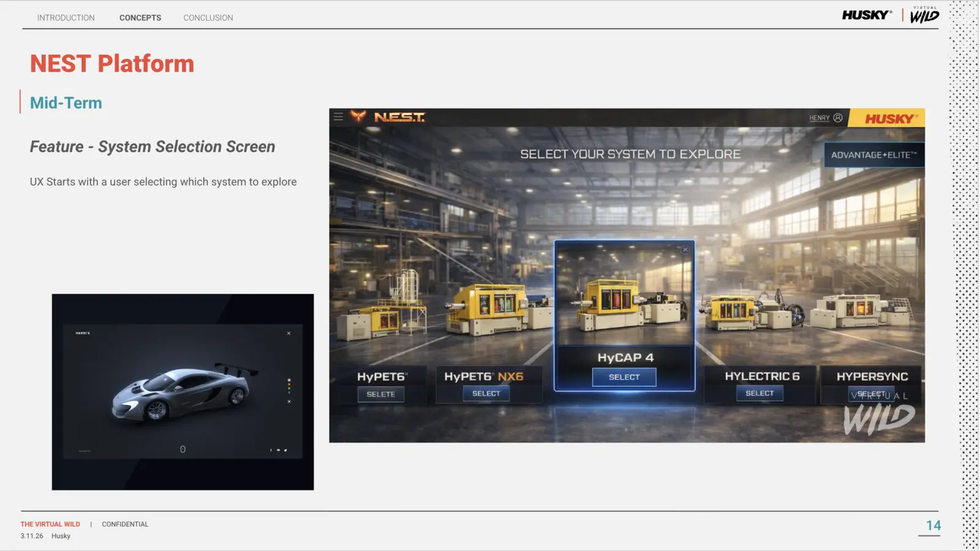Click the 'UX Starts with a user' description
This screenshot has height=551, width=980.
[164, 182]
